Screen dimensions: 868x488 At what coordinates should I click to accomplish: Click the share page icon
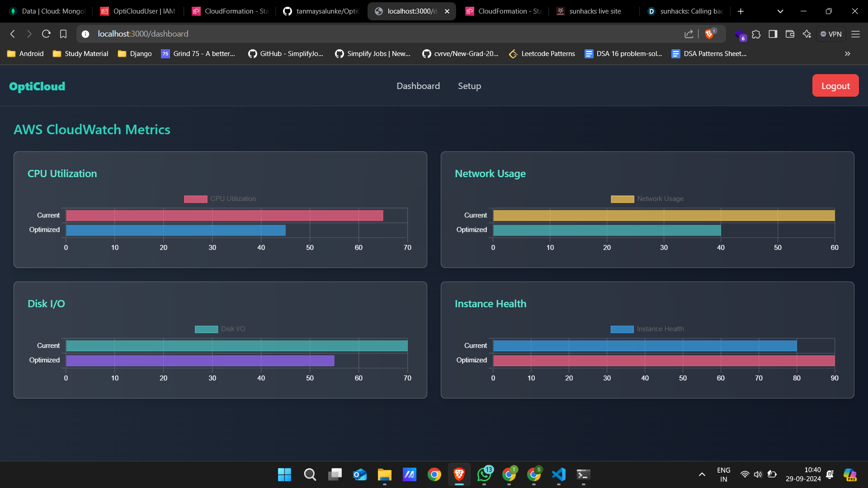tap(689, 34)
